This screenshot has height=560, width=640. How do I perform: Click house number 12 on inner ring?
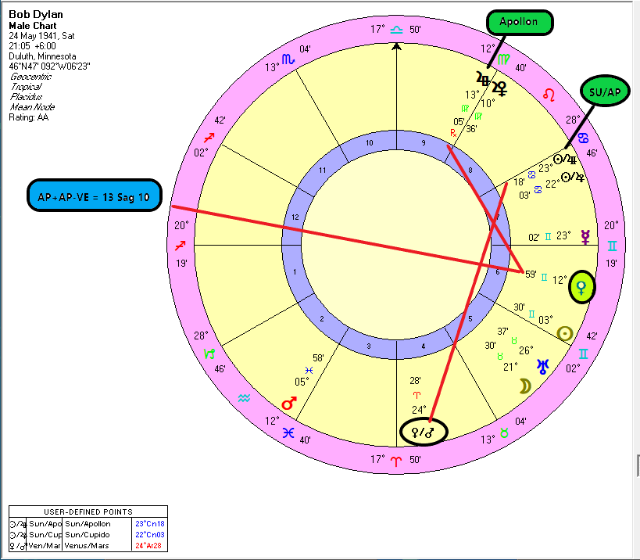[x=295, y=217]
